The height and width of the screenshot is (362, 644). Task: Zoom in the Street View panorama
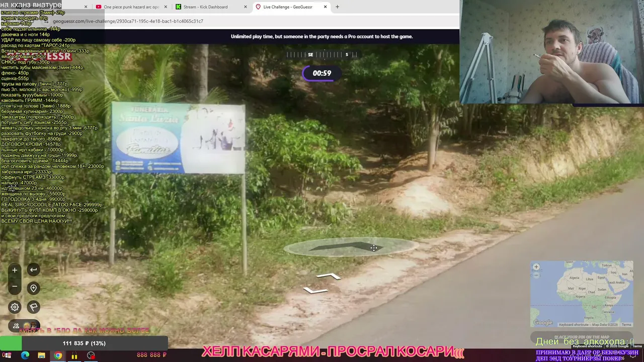pos(15,270)
